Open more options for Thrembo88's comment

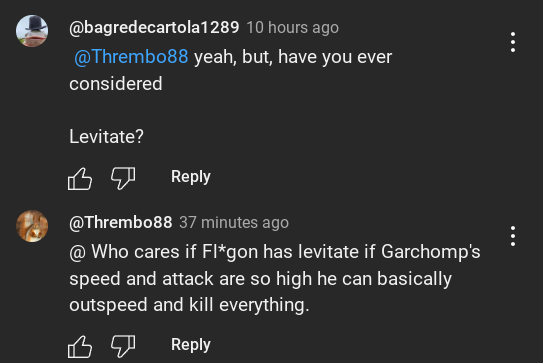click(x=513, y=236)
